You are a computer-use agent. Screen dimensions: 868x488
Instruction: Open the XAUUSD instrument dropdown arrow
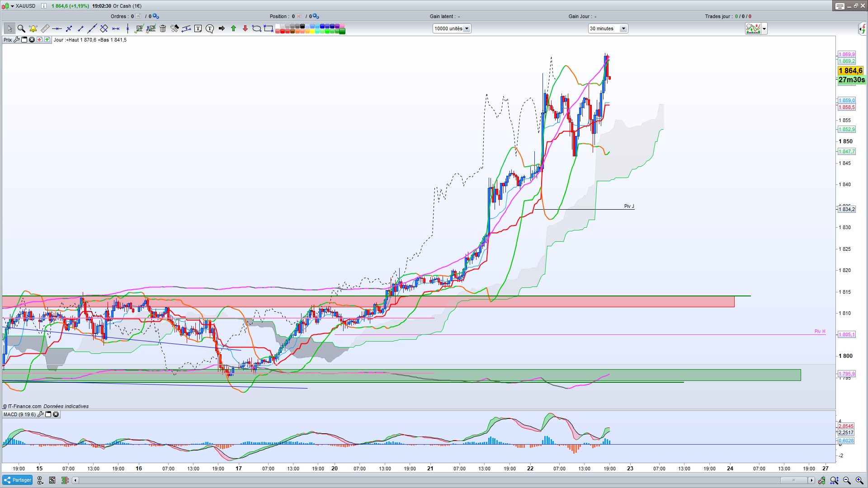pos(13,6)
